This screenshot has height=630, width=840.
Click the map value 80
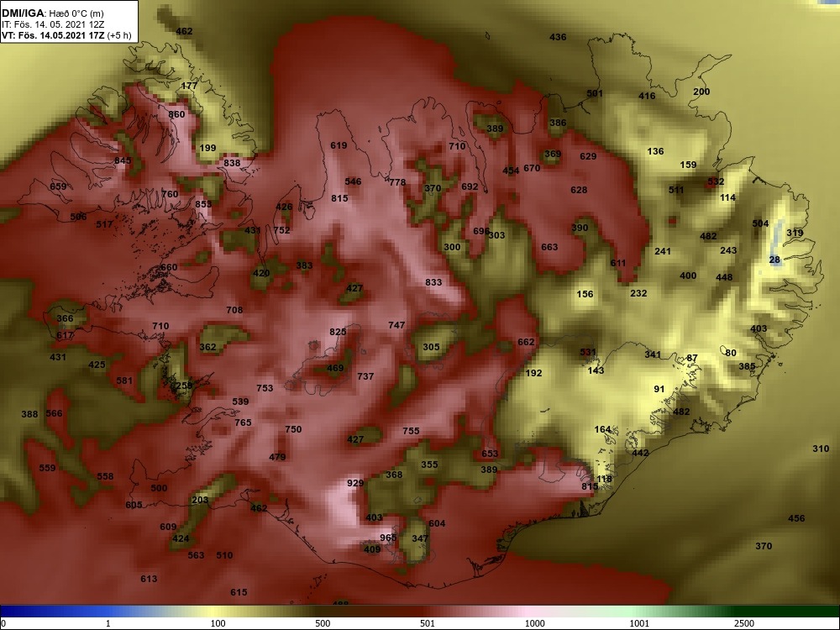click(731, 353)
